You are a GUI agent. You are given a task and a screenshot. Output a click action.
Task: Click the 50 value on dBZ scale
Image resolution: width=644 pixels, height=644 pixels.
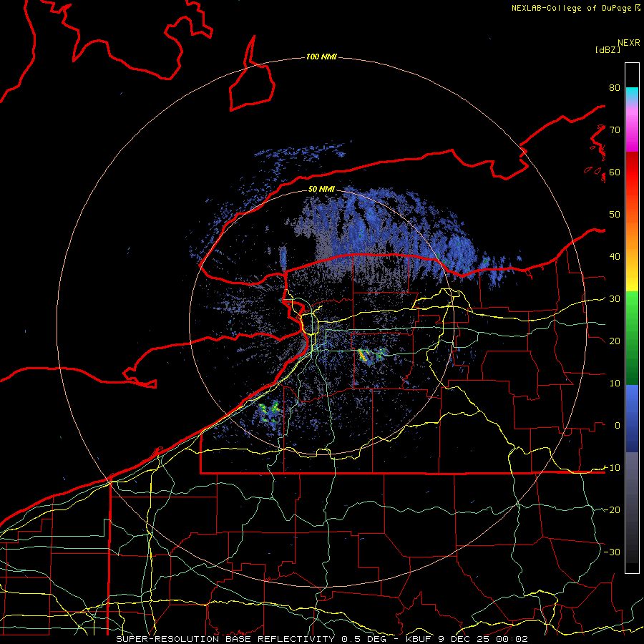click(x=615, y=215)
